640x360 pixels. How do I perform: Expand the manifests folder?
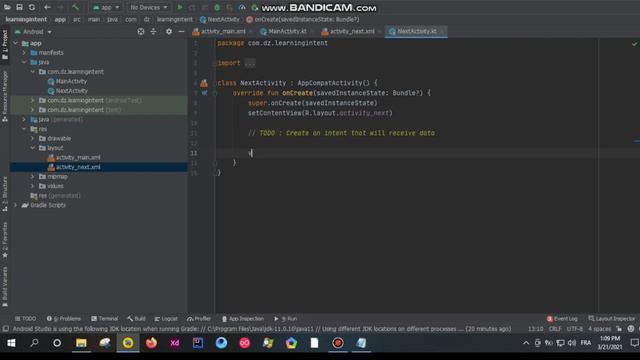24,53
